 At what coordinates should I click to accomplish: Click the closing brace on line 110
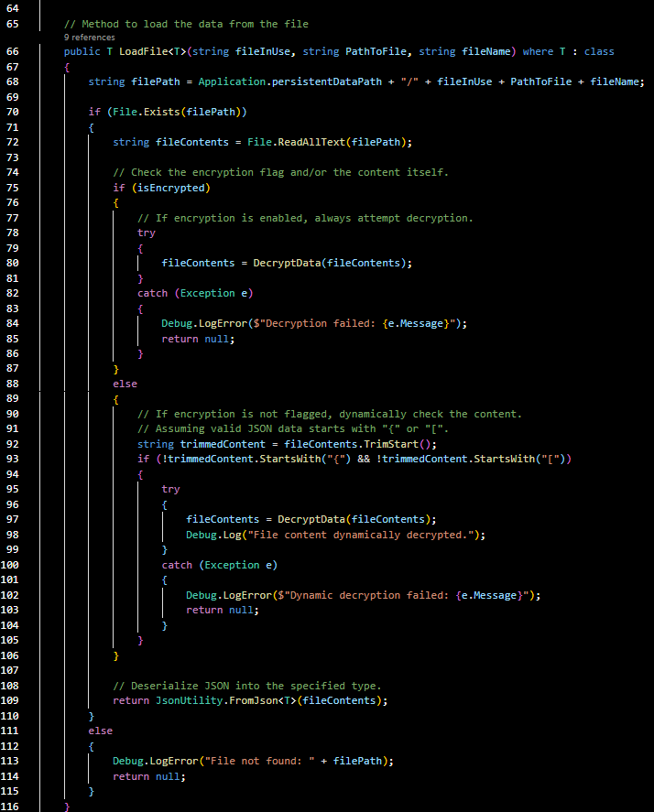[92, 716]
